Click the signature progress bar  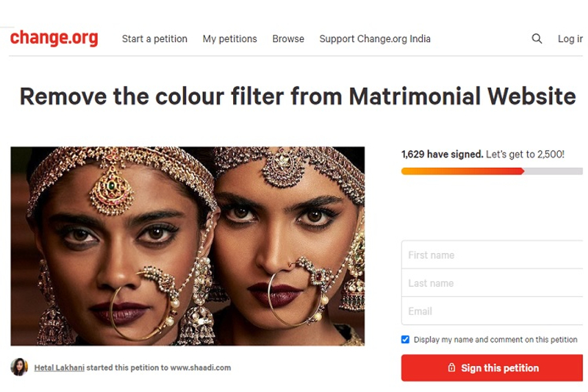pyautogui.click(x=492, y=171)
